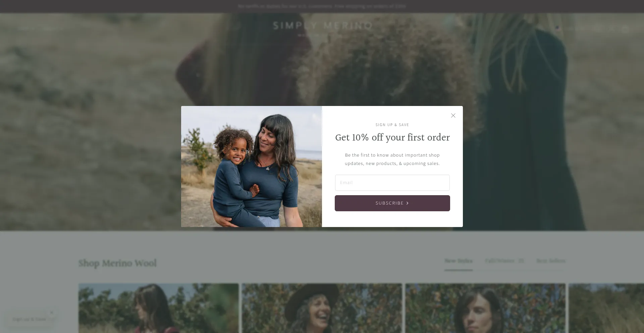The height and width of the screenshot is (333, 644).
Task: Open the Best Sellers tab
Action: (551, 261)
